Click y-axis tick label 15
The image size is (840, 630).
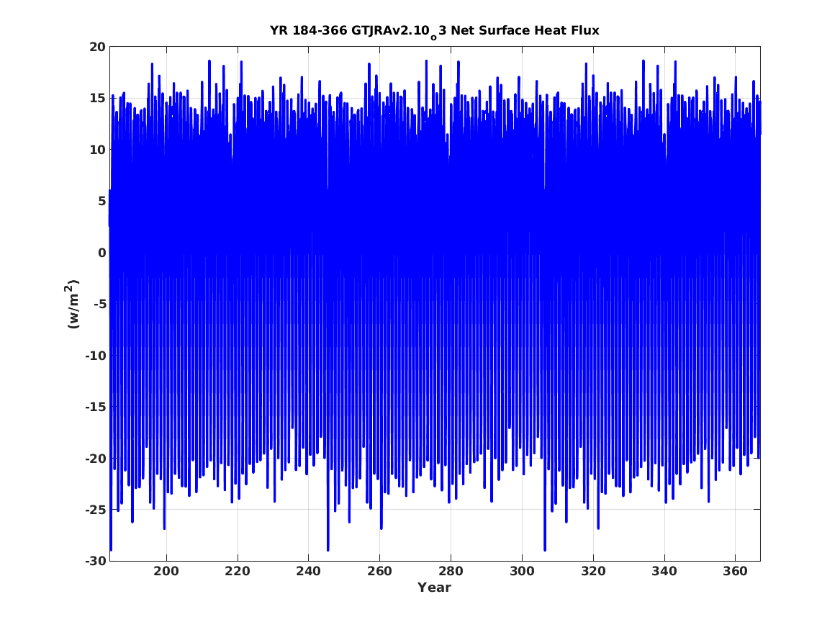(97, 99)
